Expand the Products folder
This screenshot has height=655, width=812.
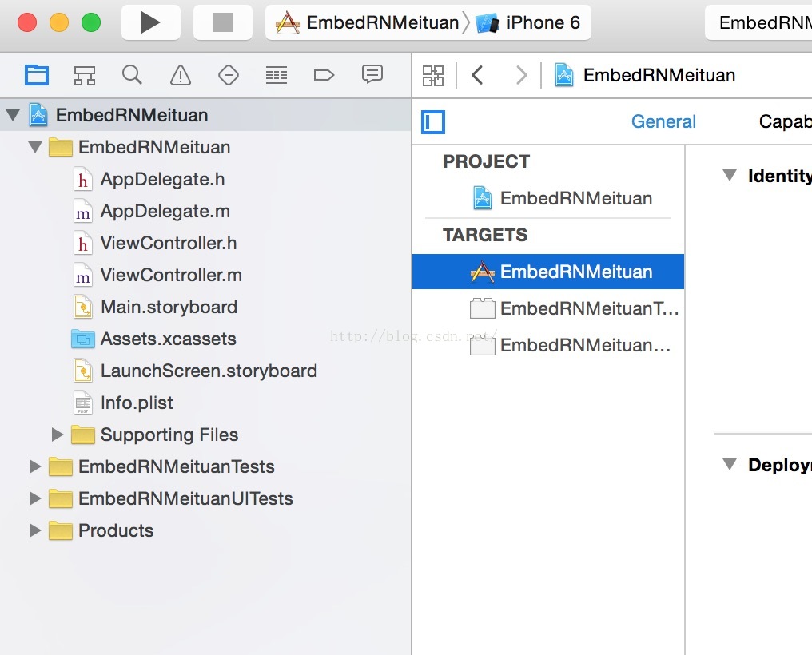click(x=34, y=530)
